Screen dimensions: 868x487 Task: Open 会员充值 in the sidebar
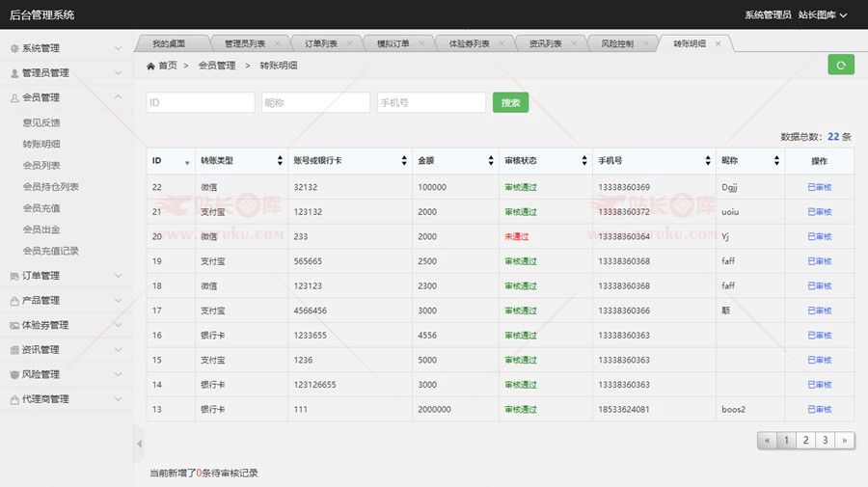point(41,205)
